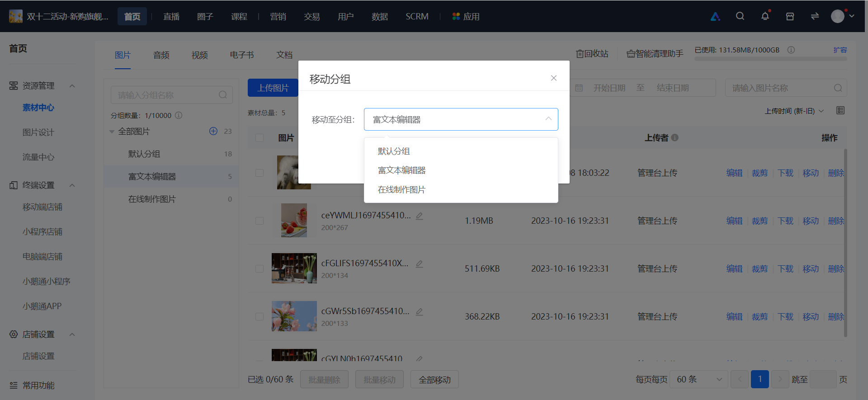This screenshot has height=400, width=868.
Task: Rename cFGLIFS1697455410X with pencil icon
Action: 419,264
